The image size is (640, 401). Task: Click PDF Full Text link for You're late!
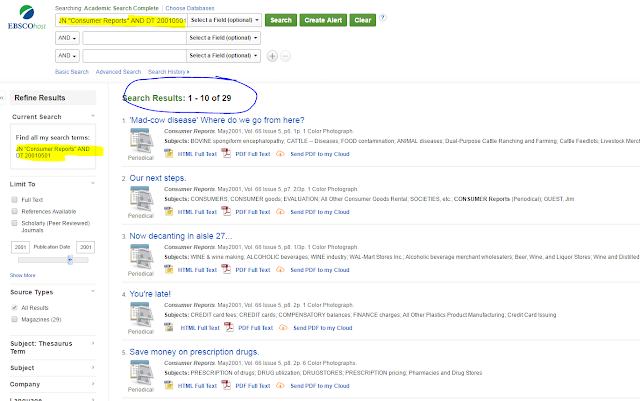tap(256, 328)
